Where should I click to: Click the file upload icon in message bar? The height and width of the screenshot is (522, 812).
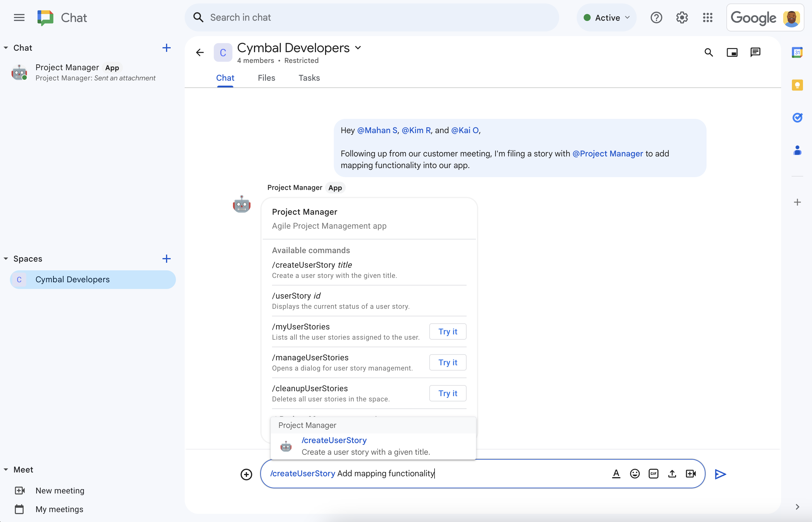tap(672, 473)
